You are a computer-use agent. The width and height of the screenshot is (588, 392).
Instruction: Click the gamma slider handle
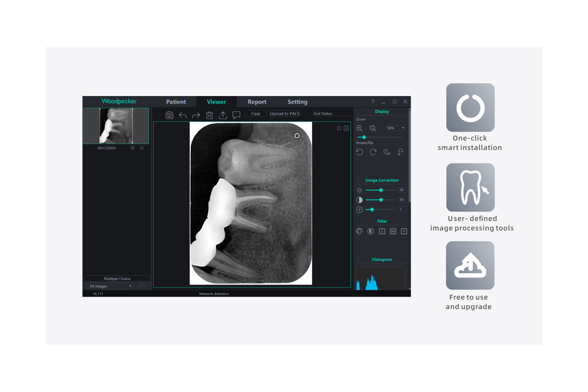pos(372,209)
